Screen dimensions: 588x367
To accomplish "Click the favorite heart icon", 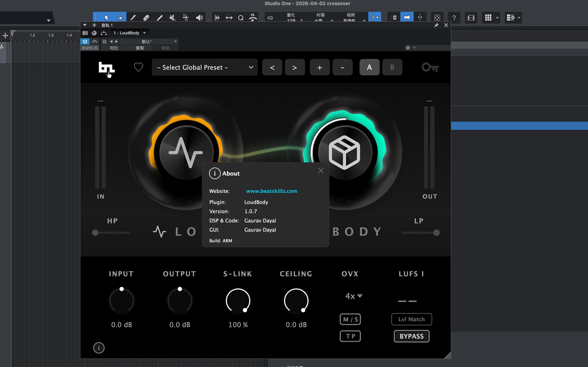I will coord(138,67).
